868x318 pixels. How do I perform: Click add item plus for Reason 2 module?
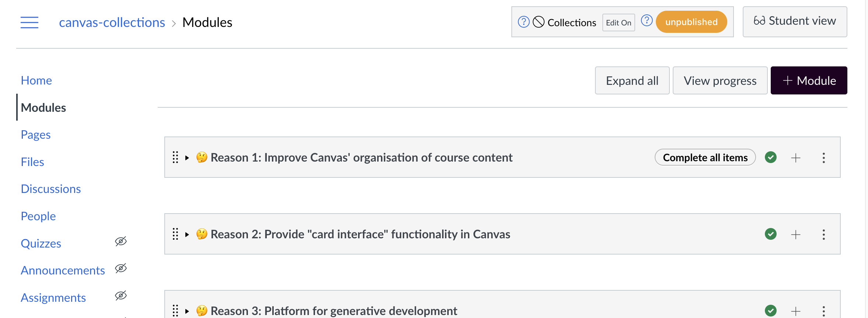(x=796, y=235)
